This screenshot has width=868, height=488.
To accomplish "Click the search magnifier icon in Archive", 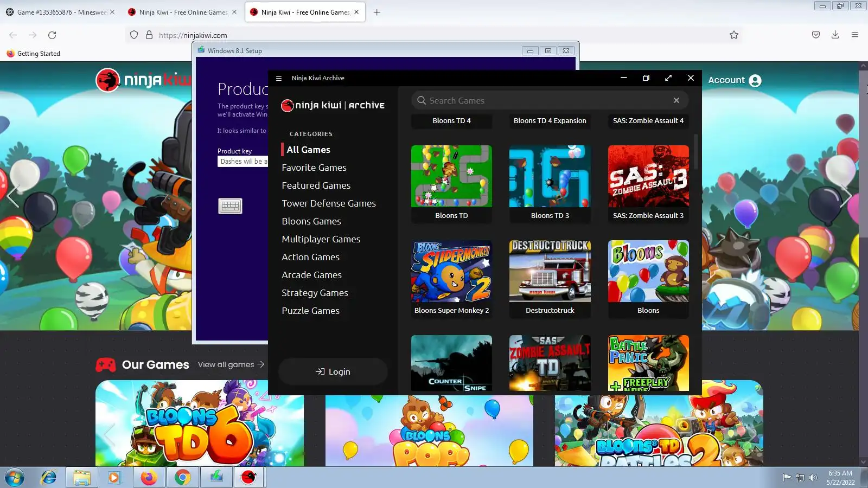I will tap(422, 100).
